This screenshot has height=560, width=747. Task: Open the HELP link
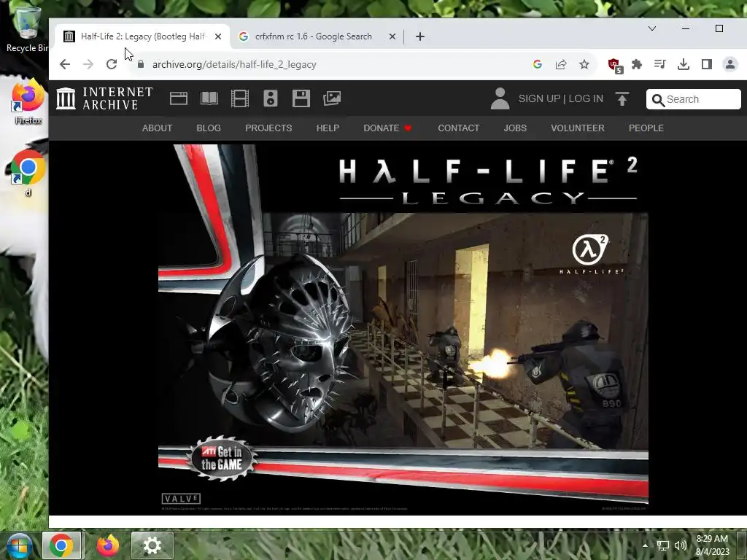[328, 128]
